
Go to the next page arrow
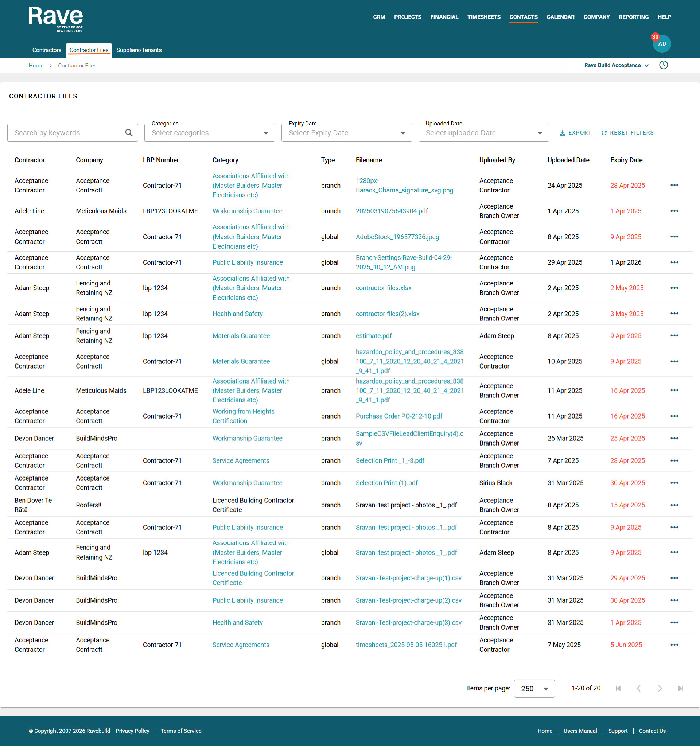(x=660, y=688)
